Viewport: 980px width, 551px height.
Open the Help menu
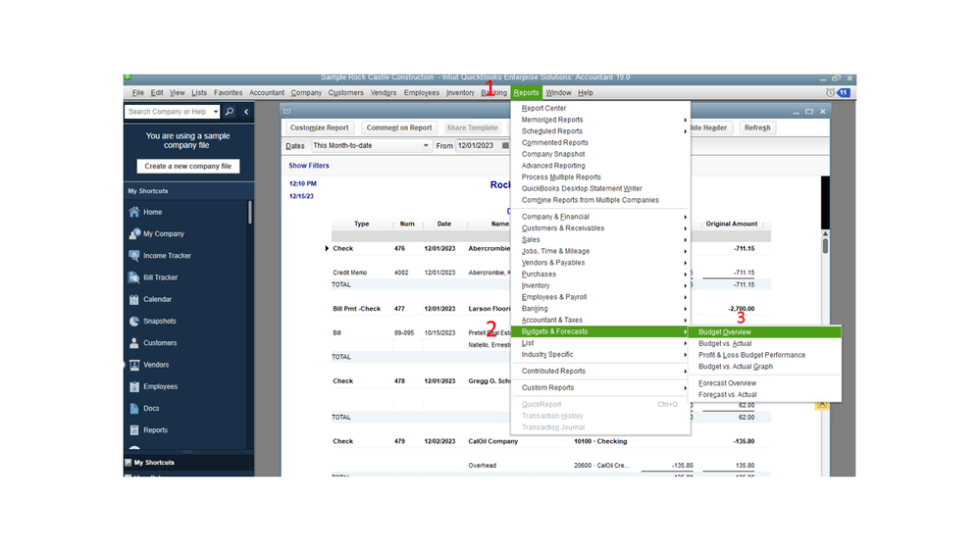coord(585,92)
